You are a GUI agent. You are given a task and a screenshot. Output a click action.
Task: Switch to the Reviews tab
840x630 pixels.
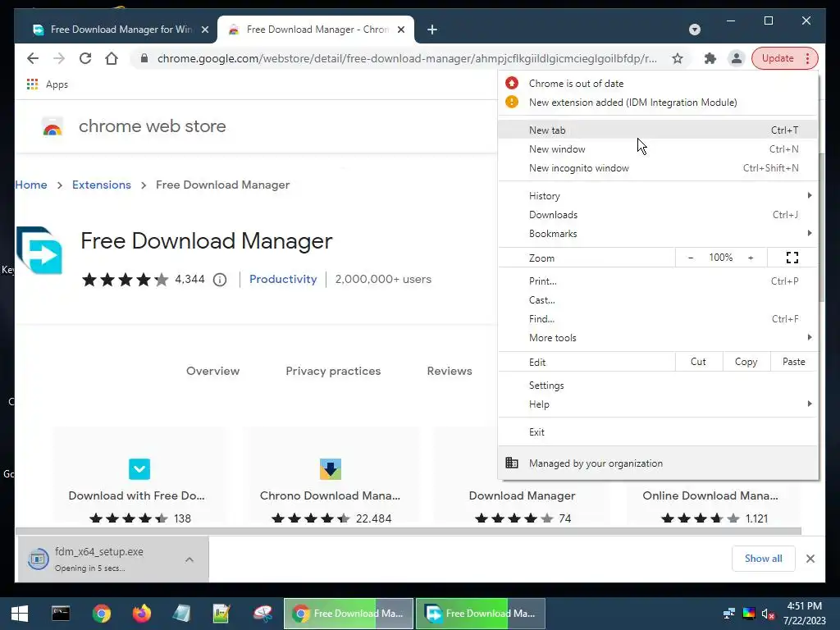pos(450,371)
